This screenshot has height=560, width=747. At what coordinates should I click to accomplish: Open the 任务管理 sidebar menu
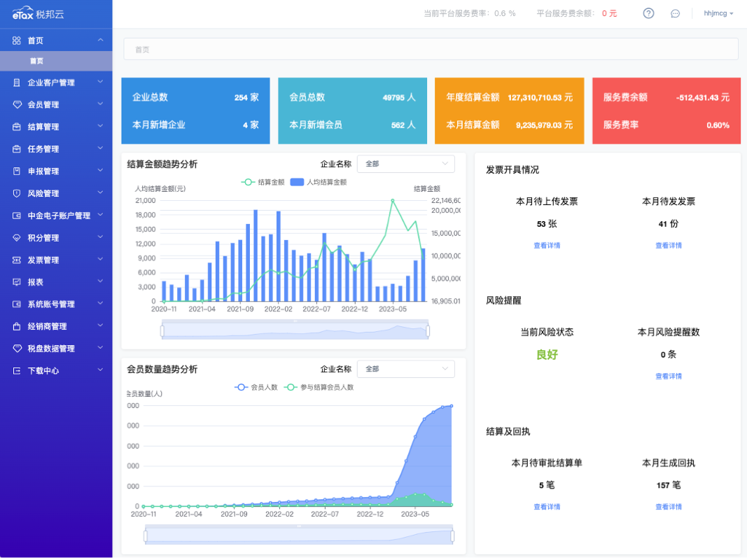point(56,149)
